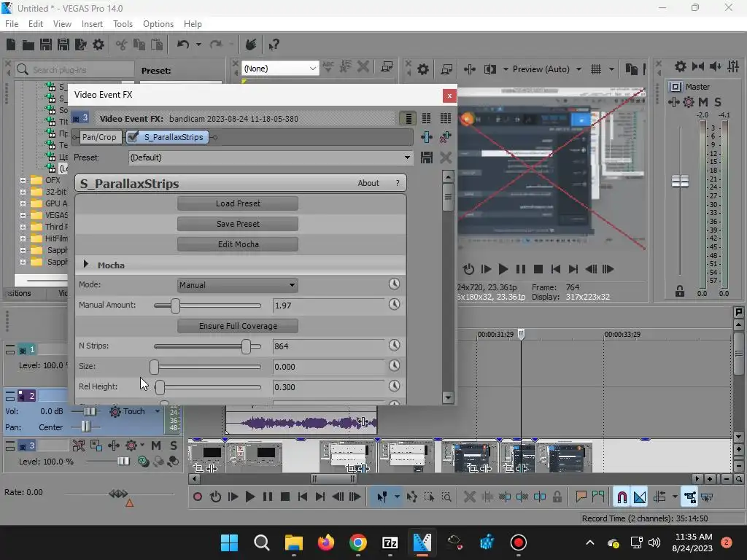The image size is (747, 560).
Task: Expand the Mocha section triangle
Action: pos(86,264)
